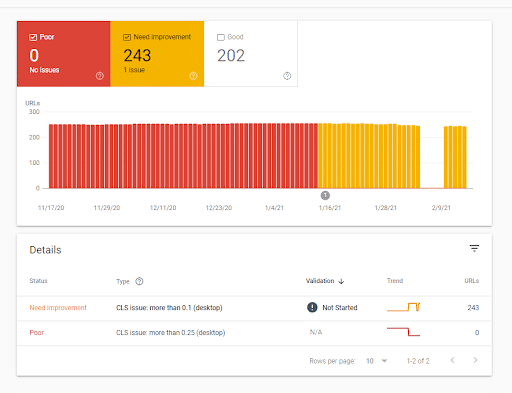The width and height of the screenshot is (512, 393).
Task: Open help icon in Need improvement tile
Action: pyautogui.click(x=193, y=76)
